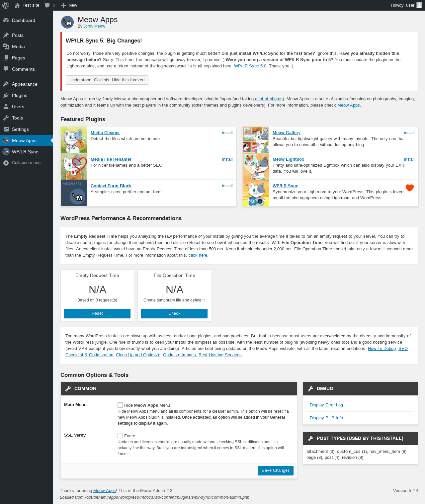Go to Posts menu item

(x=27, y=35)
